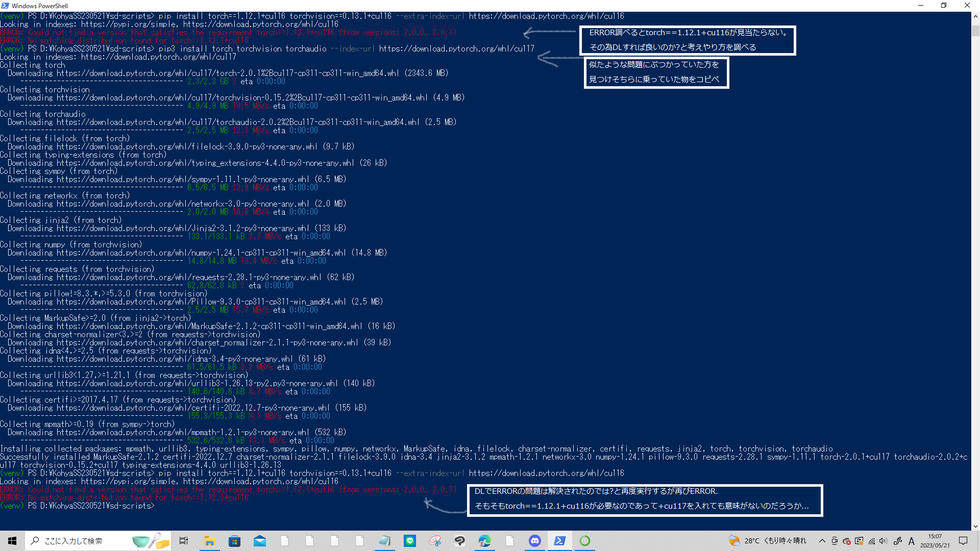Click the pip3 install torch torchvision torchaudio command
980x551 pixels.
[x=346, y=48]
